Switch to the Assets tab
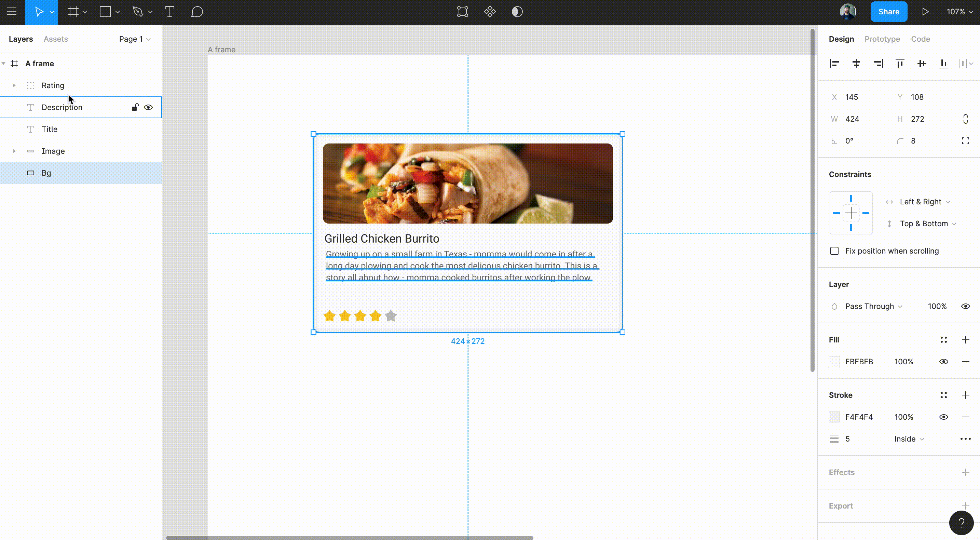This screenshot has width=980, height=540. click(56, 39)
